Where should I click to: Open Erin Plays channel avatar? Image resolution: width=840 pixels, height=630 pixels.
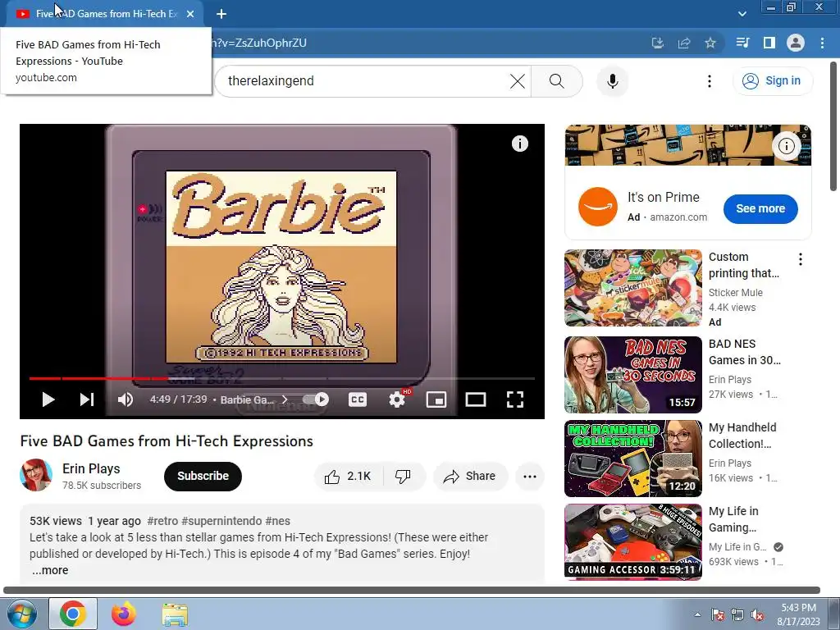[36, 475]
